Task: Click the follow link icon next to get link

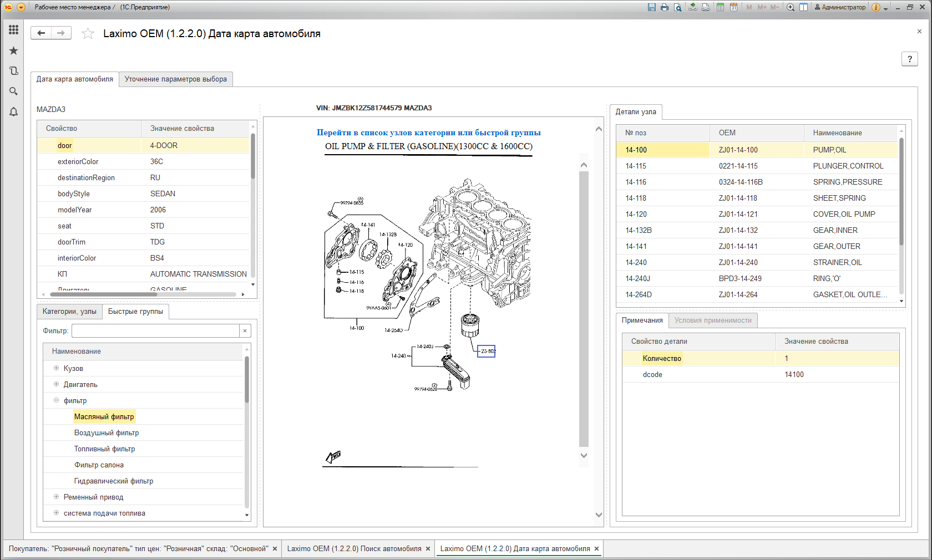Action: (x=706, y=7)
